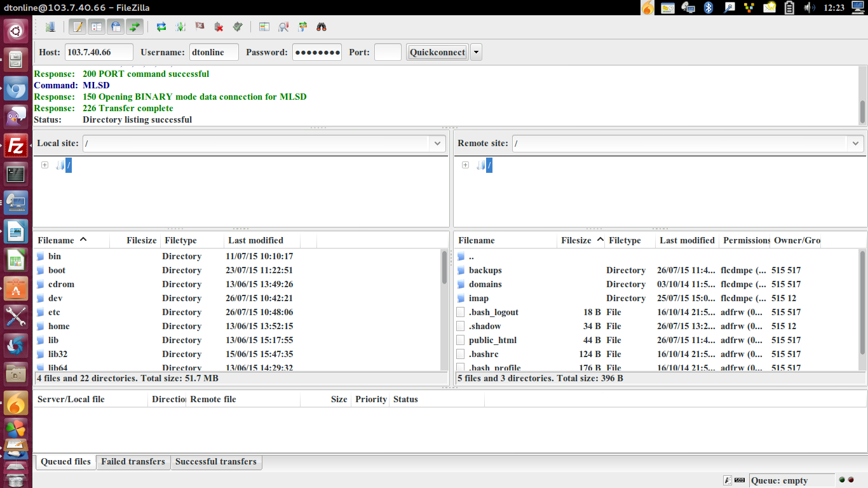
Task: Click the remote file list scrollbar
Action: 862,309
